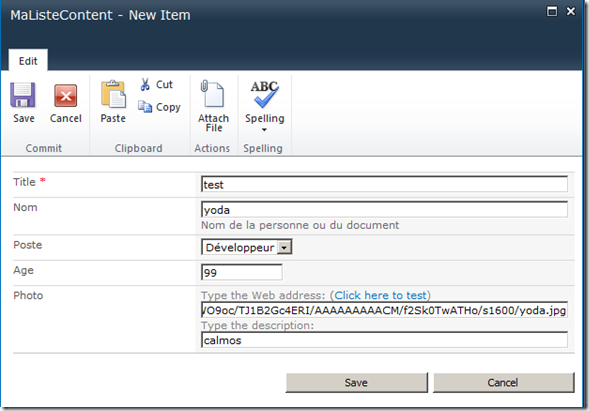The image size is (589, 411).
Task: Click the description field containing calmos
Action: pos(384,340)
